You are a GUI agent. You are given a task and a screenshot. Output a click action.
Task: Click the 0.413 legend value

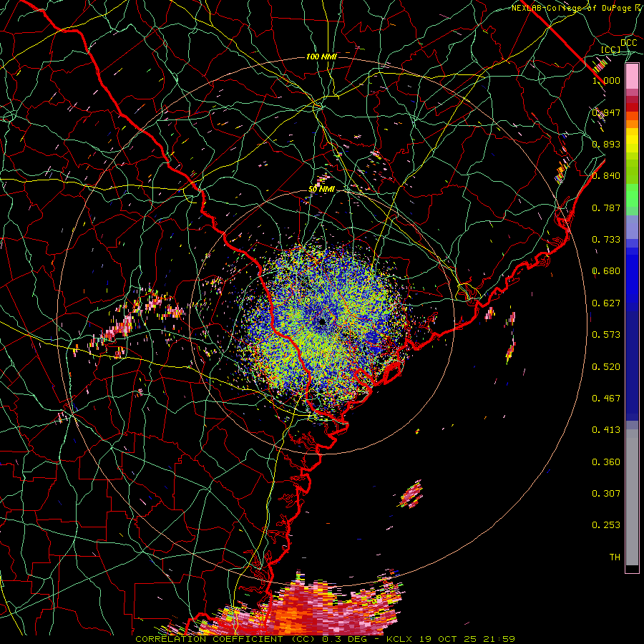pyautogui.click(x=606, y=430)
